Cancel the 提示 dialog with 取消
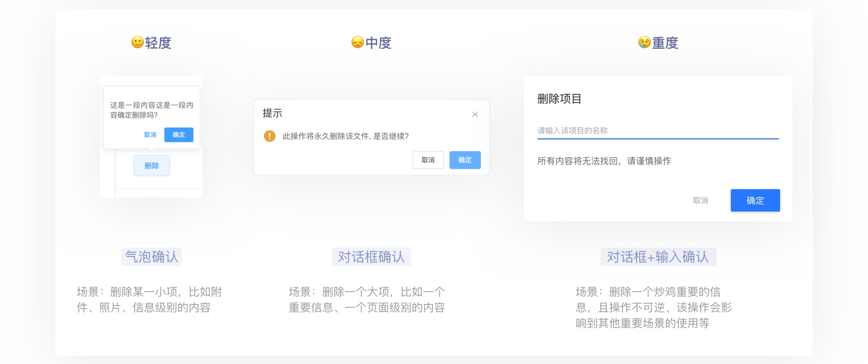868x364 pixels. [x=428, y=160]
